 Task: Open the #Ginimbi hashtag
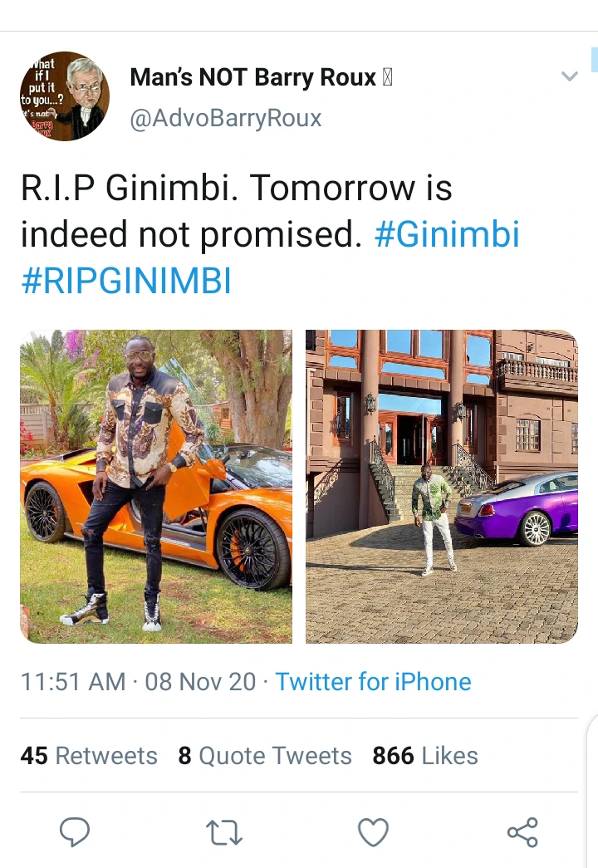click(x=448, y=234)
